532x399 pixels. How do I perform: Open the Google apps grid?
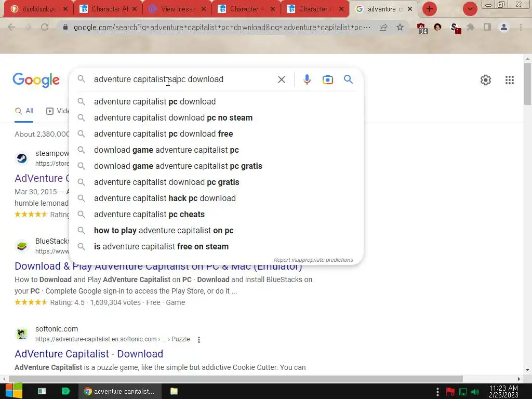tap(509, 80)
